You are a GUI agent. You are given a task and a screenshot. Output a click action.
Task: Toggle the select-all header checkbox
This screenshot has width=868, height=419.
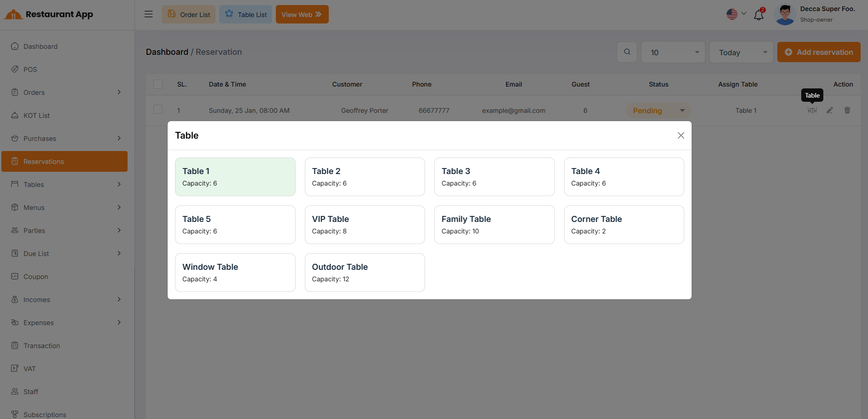pyautogui.click(x=158, y=84)
